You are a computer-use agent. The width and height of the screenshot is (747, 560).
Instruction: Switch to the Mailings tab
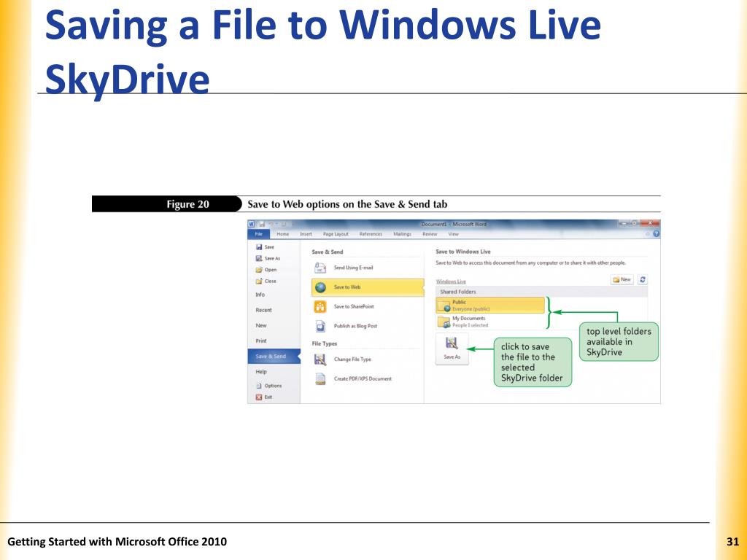(402, 234)
